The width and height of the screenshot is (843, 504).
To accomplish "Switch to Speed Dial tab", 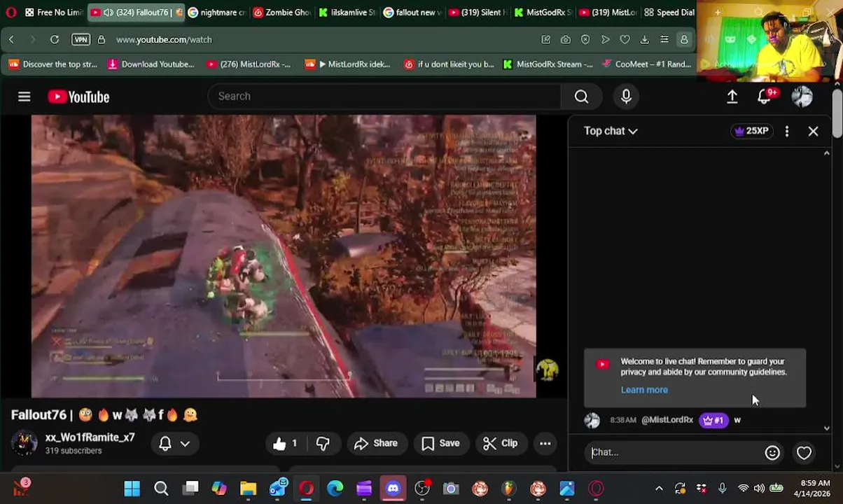I will (x=669, y=13).
